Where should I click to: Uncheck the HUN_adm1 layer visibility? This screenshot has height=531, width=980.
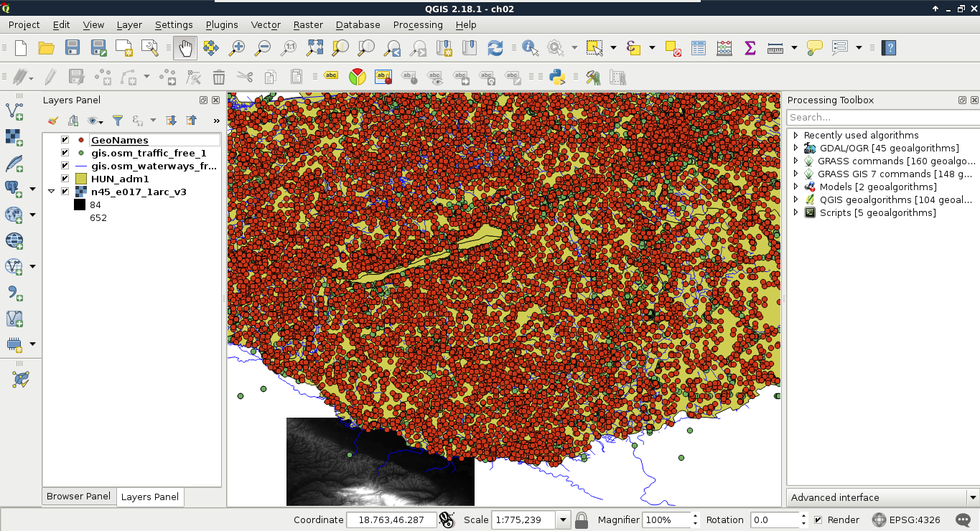[x=65, y=179]
